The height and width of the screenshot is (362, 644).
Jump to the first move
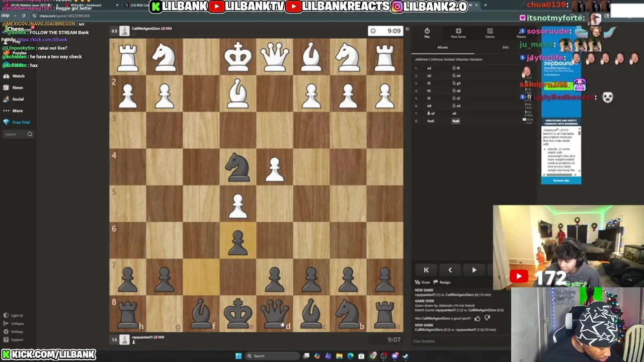click(426, 270)
